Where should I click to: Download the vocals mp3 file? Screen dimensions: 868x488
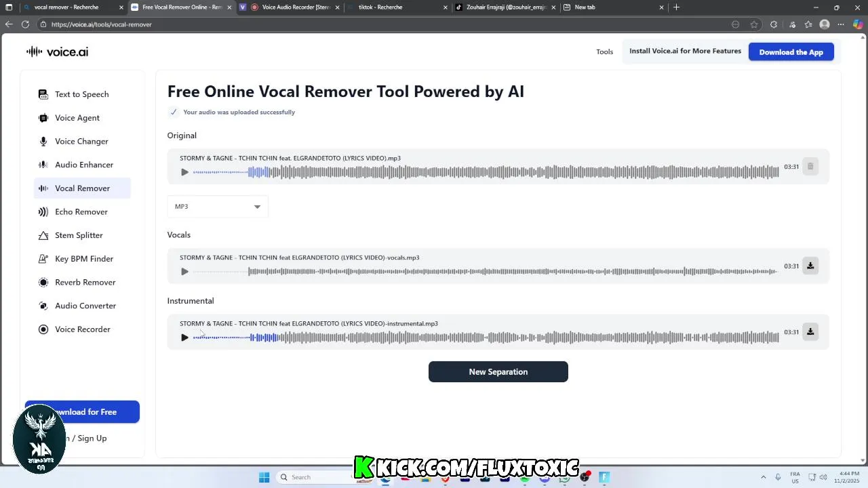click(x=810, y=266)
